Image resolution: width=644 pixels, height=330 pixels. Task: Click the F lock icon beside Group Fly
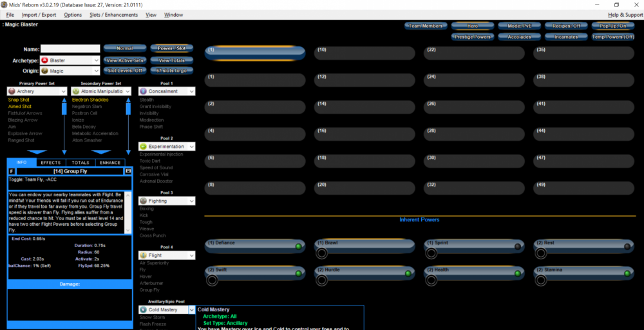click(10, 171)
